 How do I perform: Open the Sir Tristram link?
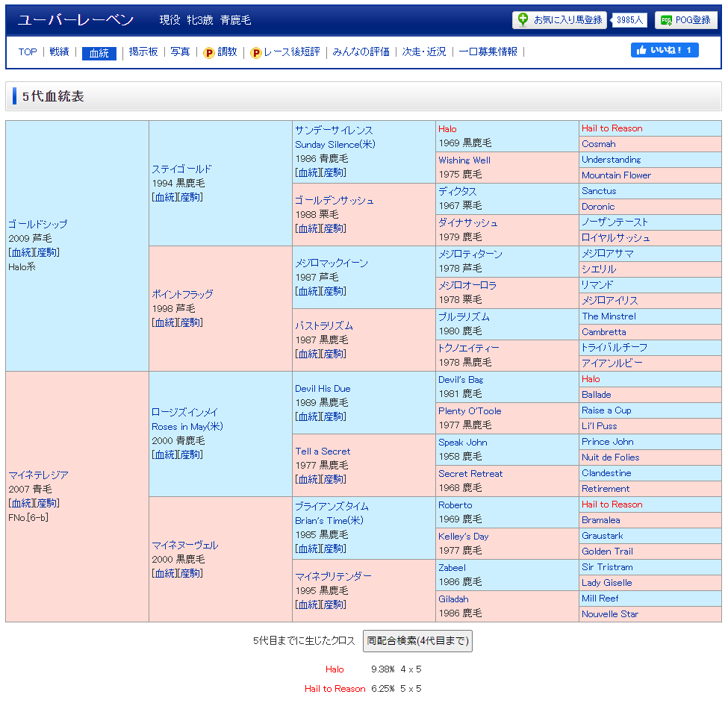607,567
